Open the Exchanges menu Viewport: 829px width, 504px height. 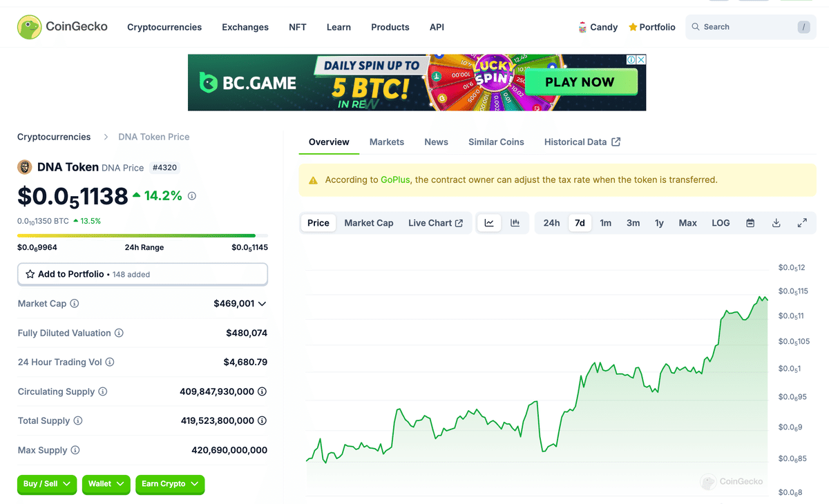[245, 28]
